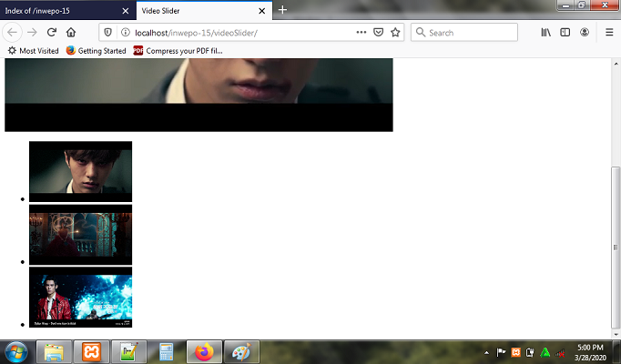This screenshot has width=621, height=364.
Task: Save page to Pocket
Action: click(x=378, y=33)
